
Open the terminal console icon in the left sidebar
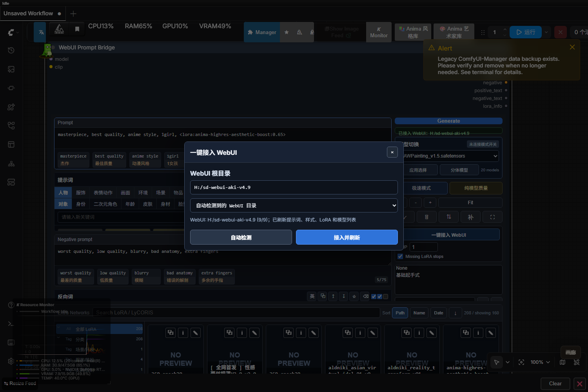(x=11, y=323)
